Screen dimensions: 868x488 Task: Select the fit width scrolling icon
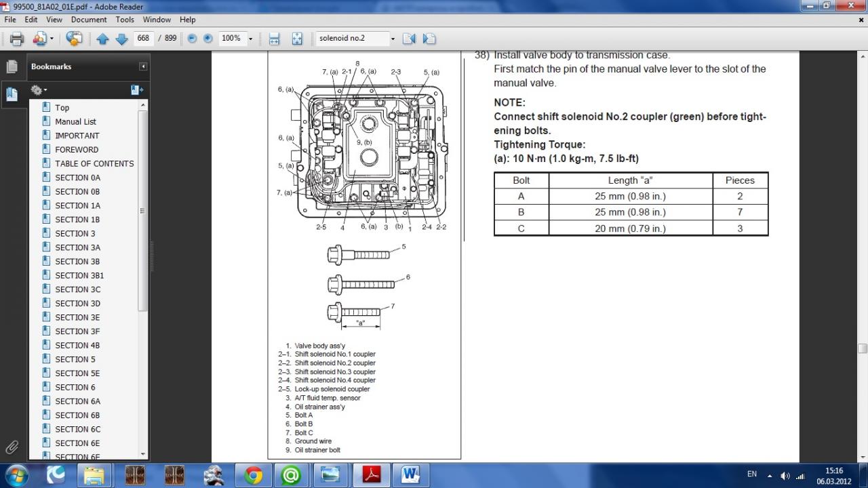(274, 39)
